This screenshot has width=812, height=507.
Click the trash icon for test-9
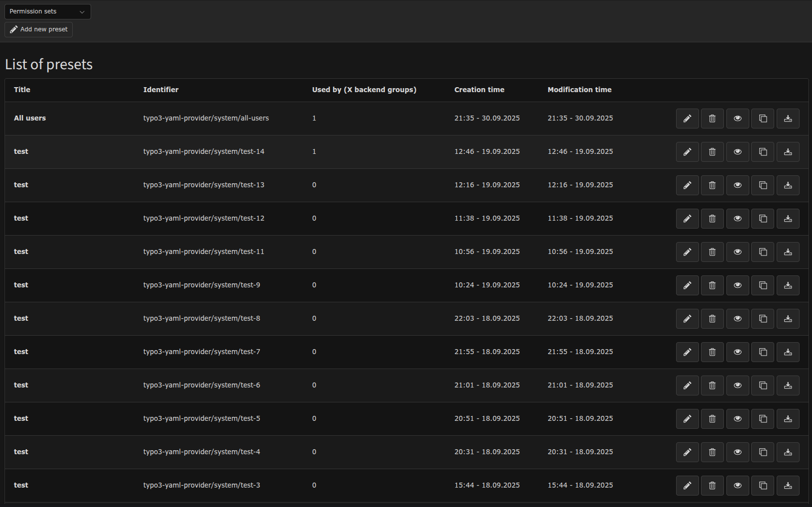point(712,285)
